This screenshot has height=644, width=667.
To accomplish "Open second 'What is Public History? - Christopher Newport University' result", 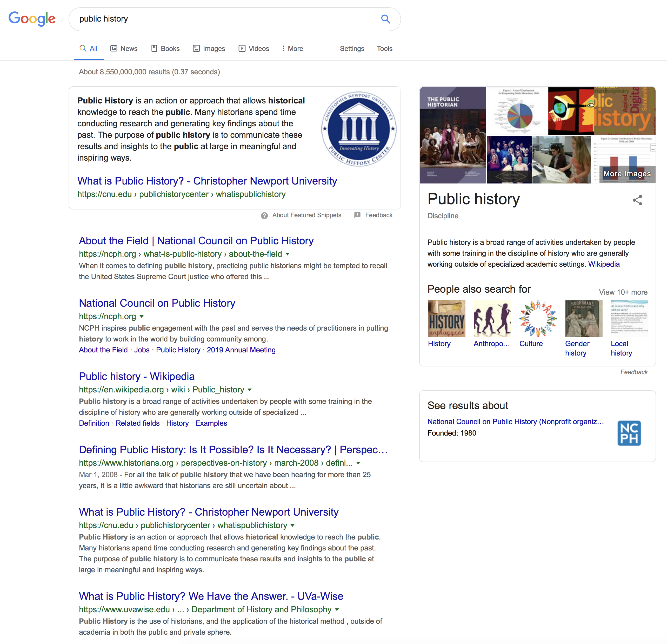I will click(209, 512).
